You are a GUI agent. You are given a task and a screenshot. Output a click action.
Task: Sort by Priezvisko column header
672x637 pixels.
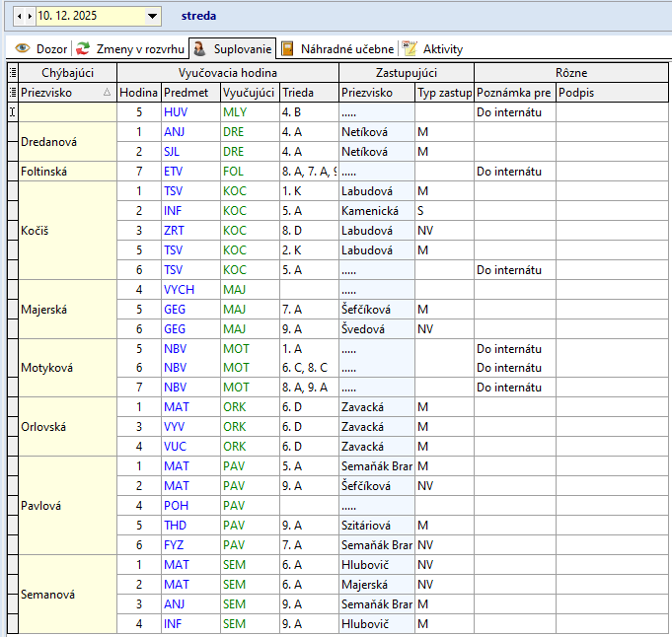pyautogui.click(x=59, y=92)
